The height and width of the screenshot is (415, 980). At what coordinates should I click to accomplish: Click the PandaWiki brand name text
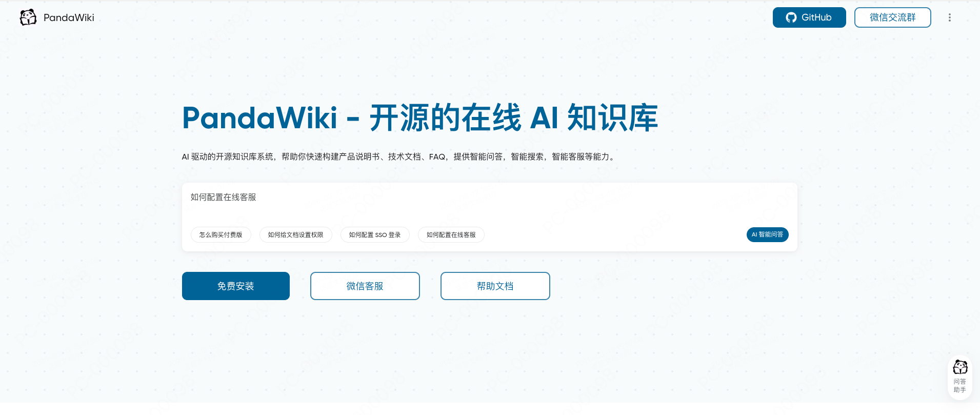(x=69, y=17)
